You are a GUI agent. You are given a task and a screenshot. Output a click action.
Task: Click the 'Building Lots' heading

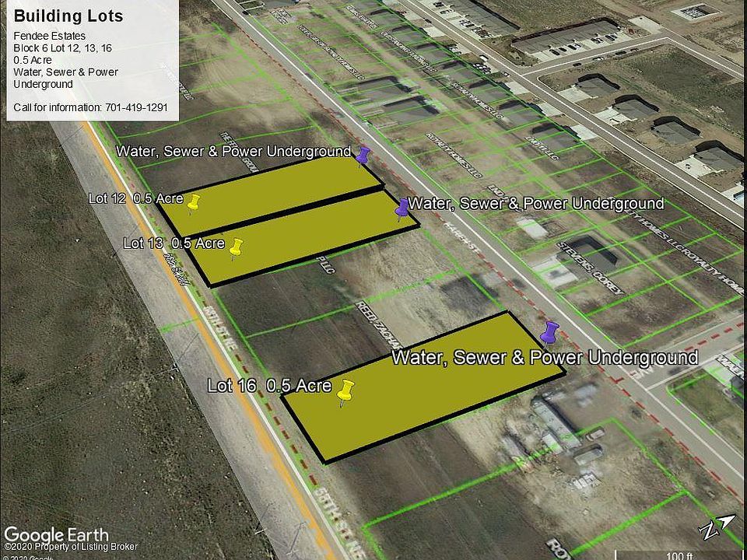pyautogui.click(x=68, y=16)
